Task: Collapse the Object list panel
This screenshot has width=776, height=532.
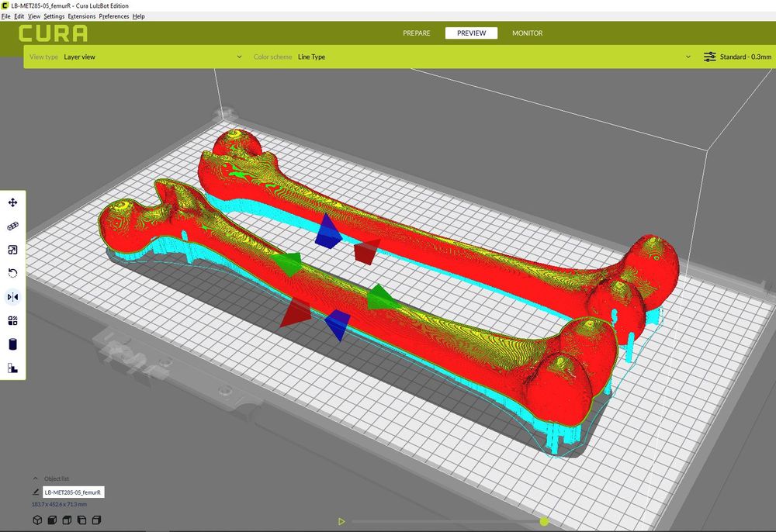Action: click(x=35, y=478)
